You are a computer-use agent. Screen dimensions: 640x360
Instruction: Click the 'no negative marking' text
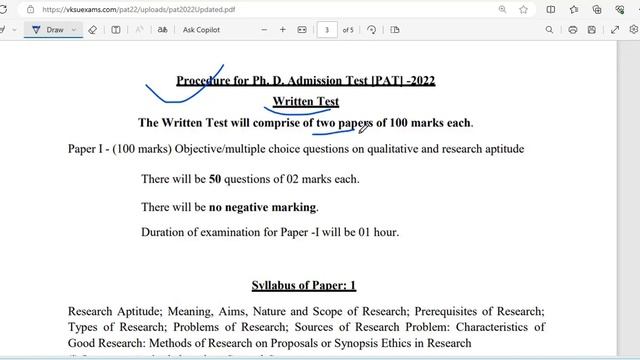262,207
